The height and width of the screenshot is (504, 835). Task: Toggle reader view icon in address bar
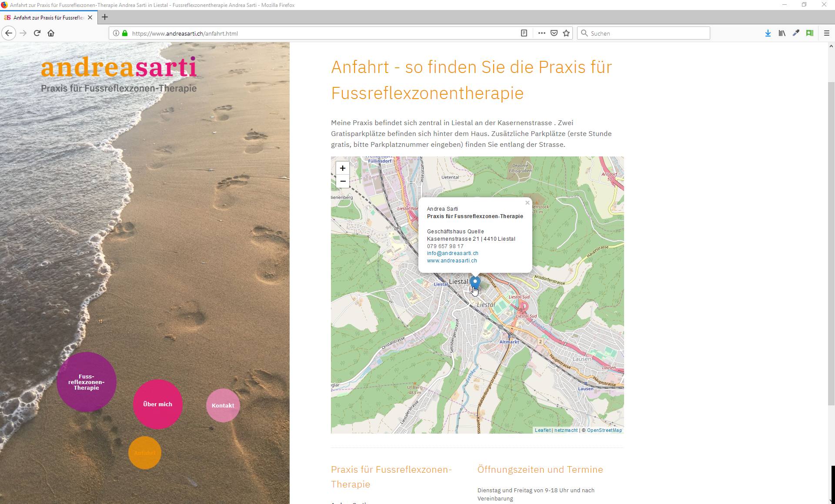524,33
